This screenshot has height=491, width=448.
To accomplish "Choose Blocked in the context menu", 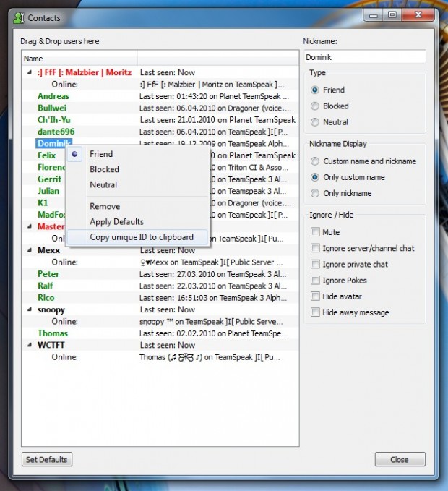I will pos(138,169).
